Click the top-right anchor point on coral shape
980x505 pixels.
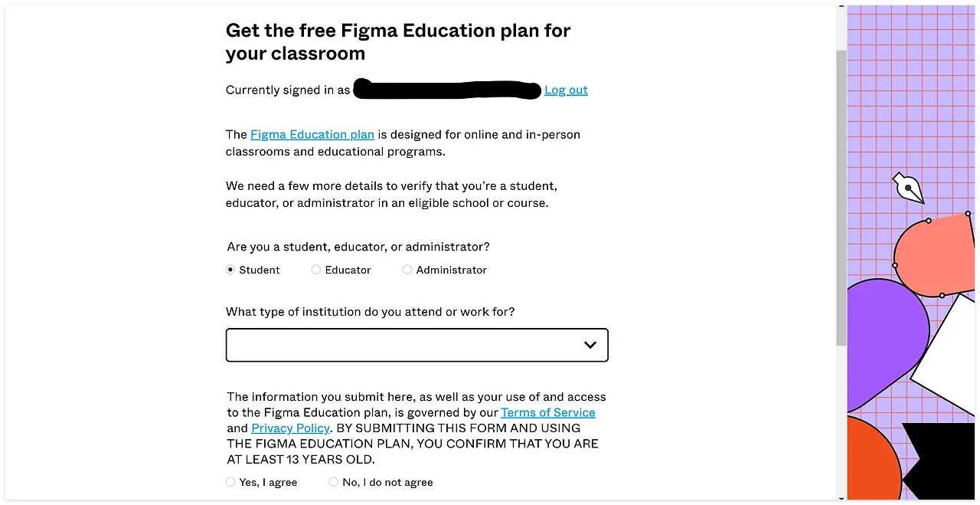pos(968,213)
